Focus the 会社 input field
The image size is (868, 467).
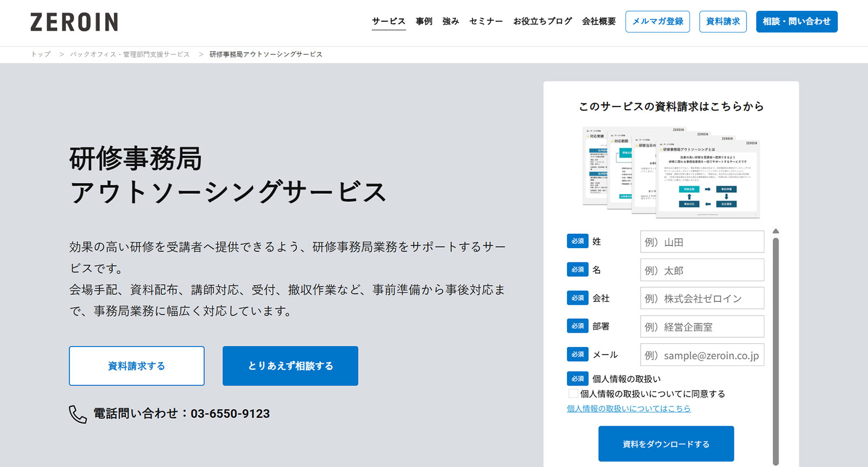[x=702, y=298]
